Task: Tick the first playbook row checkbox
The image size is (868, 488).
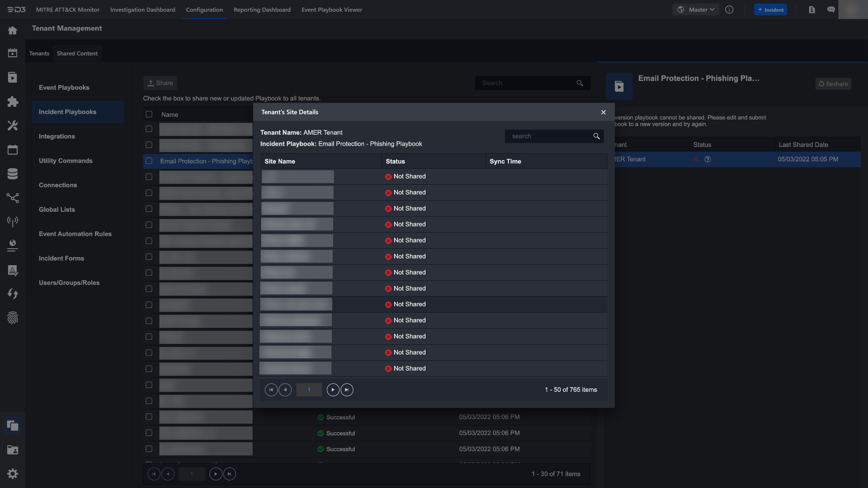Action: pos(149,129)
